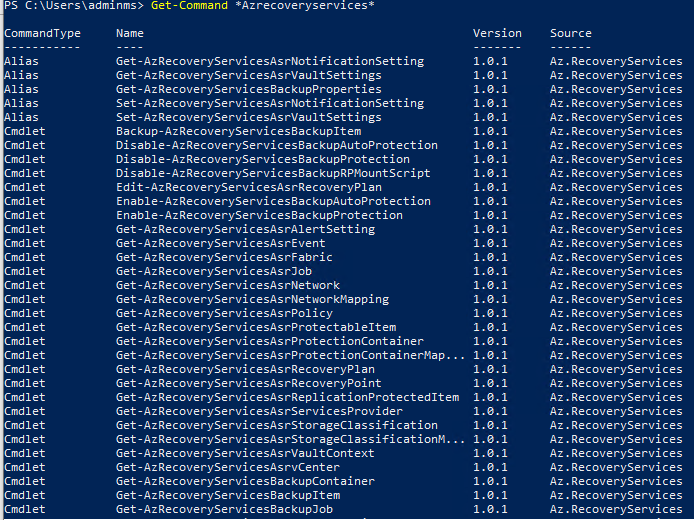Select Backup-AzRecoveryServicesBackupItem cmdlet name
Image resolution: width=694 pixels, height=520 pixels.
tap(239, 132)
